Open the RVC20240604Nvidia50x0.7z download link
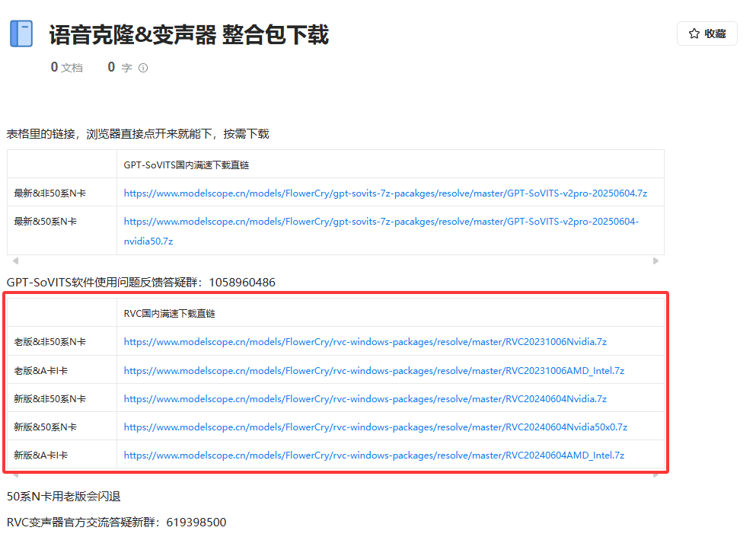756x537 pixels. 375,427
